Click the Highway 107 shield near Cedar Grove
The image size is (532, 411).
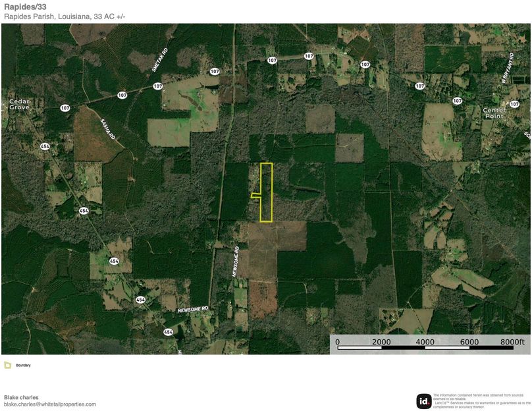pos(64,107)
